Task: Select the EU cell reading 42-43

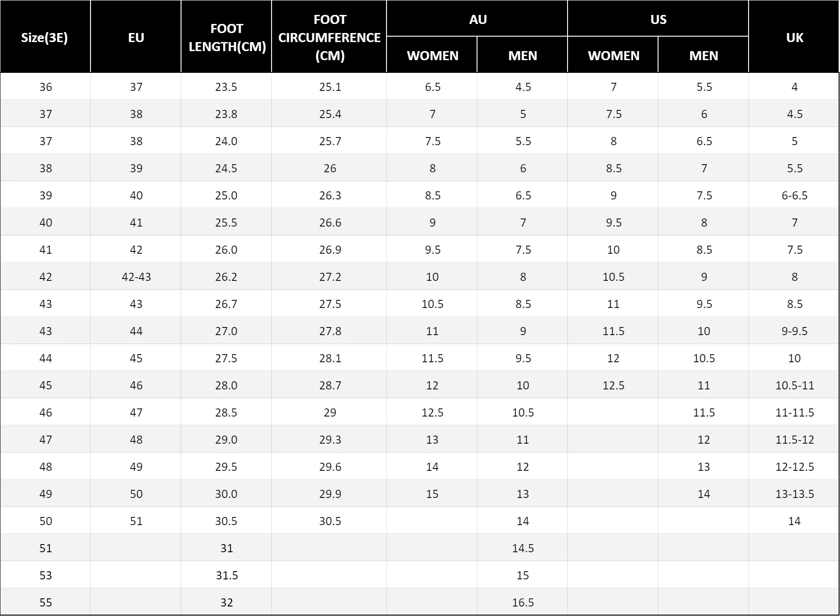Action: tap(136, 277)
